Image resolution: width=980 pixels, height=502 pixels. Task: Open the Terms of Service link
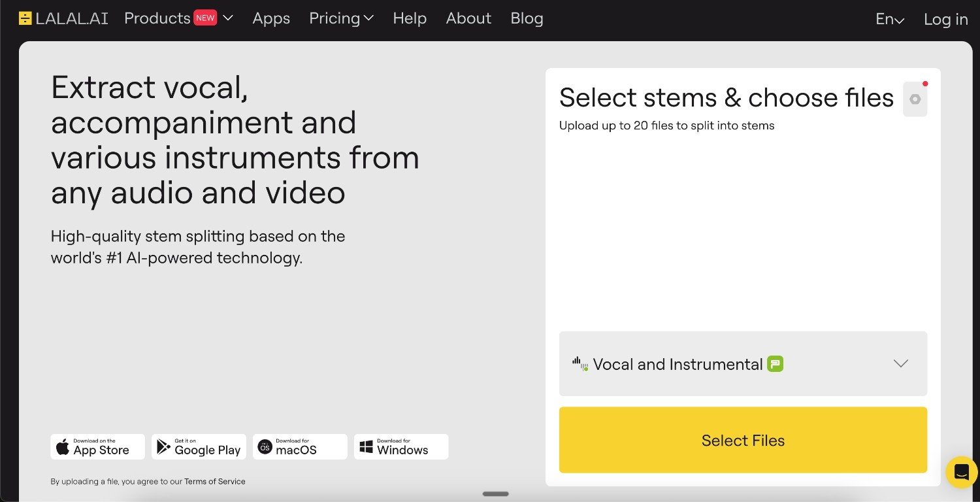coord(214,482)
